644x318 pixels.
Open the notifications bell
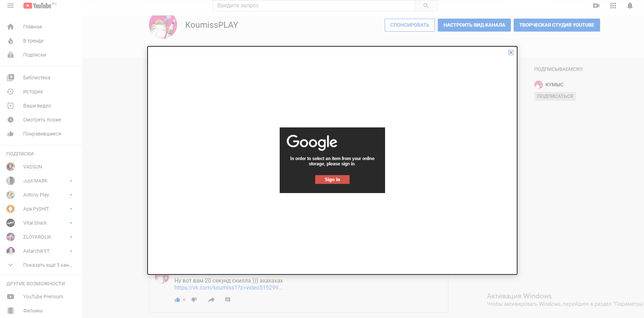630,6
